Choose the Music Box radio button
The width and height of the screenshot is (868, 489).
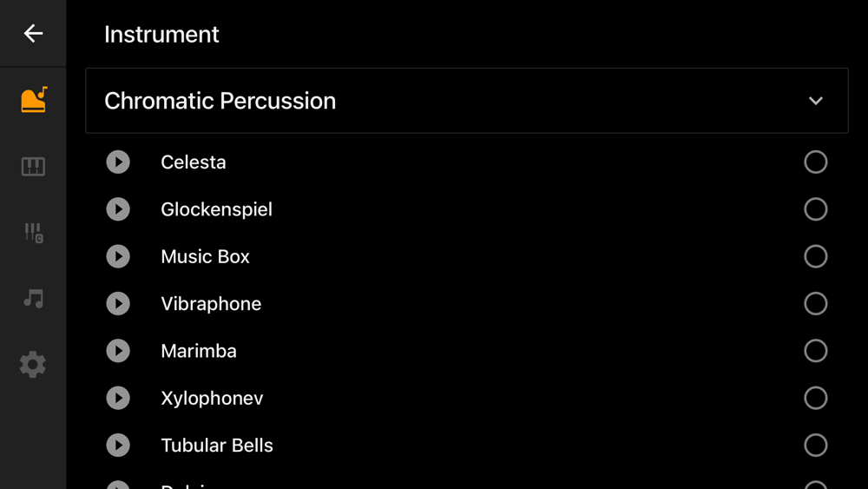[815, 256]
